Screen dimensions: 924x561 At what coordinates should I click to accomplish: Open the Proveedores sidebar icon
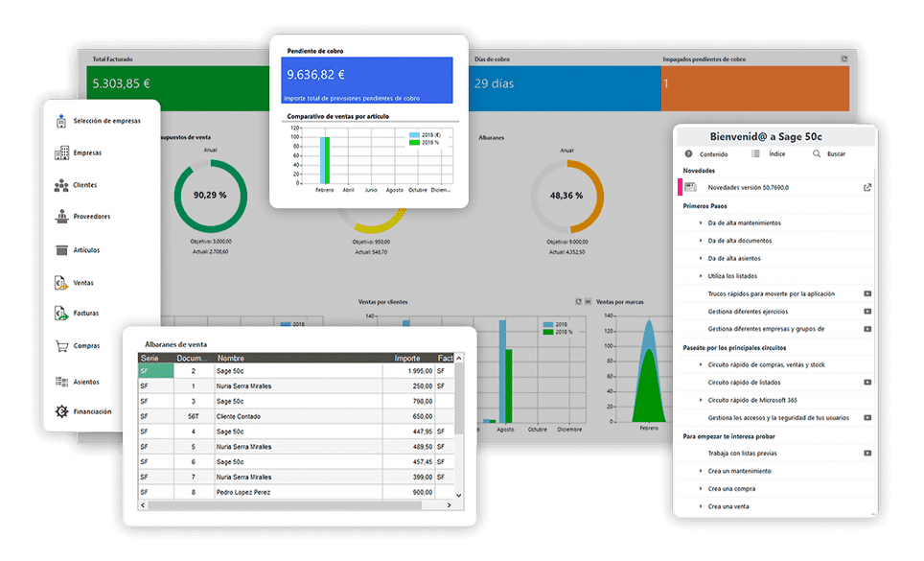61,216
